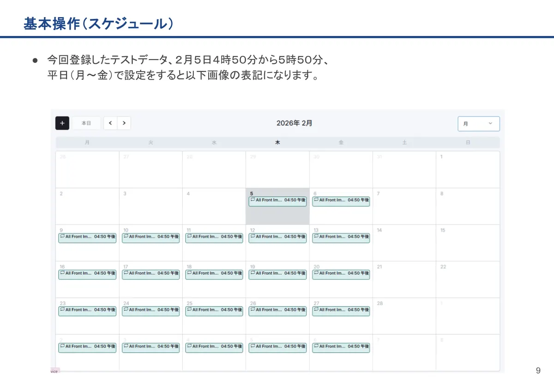
Task: Open the All Front event on February 12
Action: pos(277,238)
